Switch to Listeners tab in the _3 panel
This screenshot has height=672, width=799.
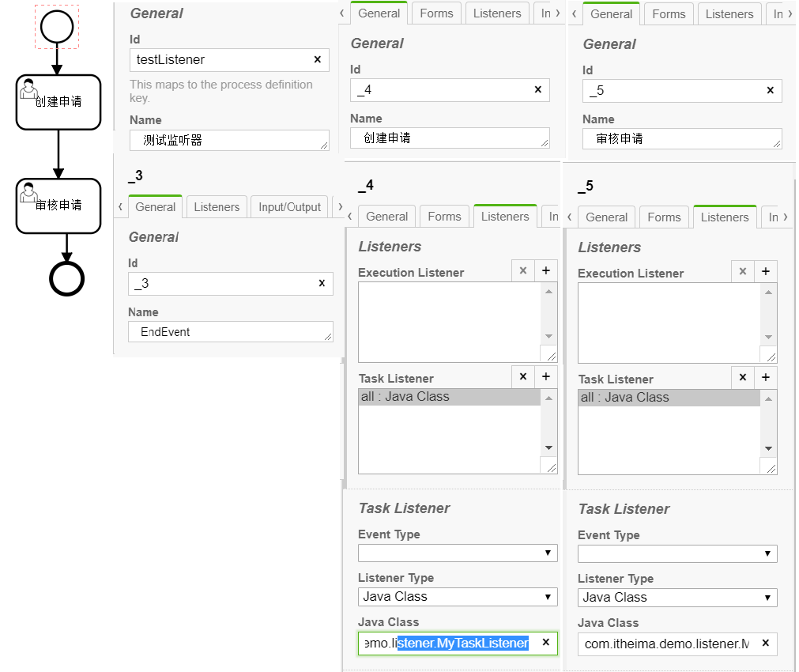tap(217, 207)
